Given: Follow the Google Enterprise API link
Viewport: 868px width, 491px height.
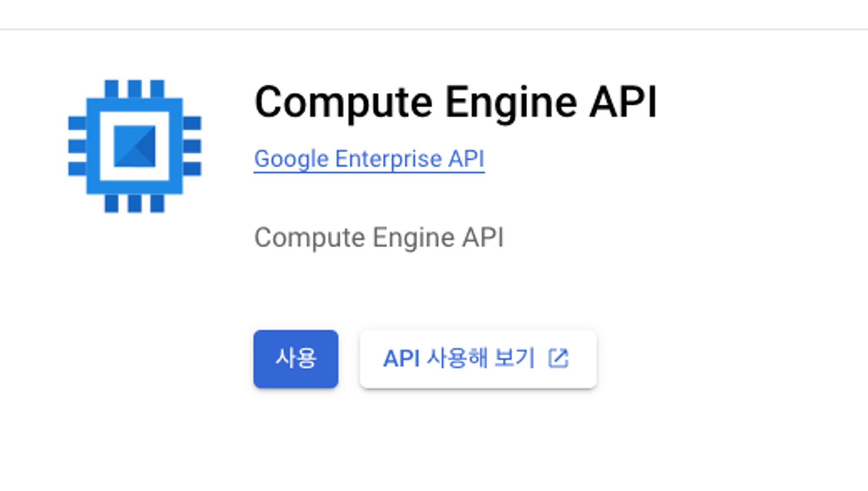Looking at the screenshot, I should (369, 159).
